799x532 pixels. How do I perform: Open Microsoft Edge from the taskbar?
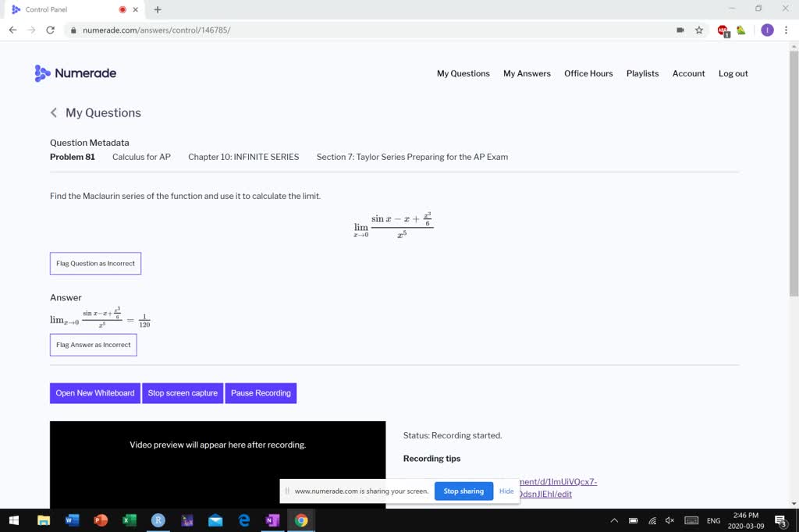click(x=243, y=520)
